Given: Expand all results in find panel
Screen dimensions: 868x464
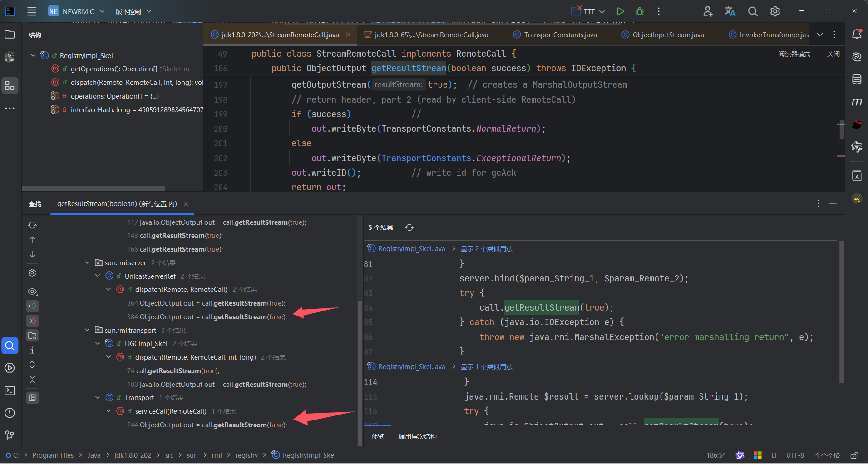Looking at the screenshot, I should coord(32,365).
